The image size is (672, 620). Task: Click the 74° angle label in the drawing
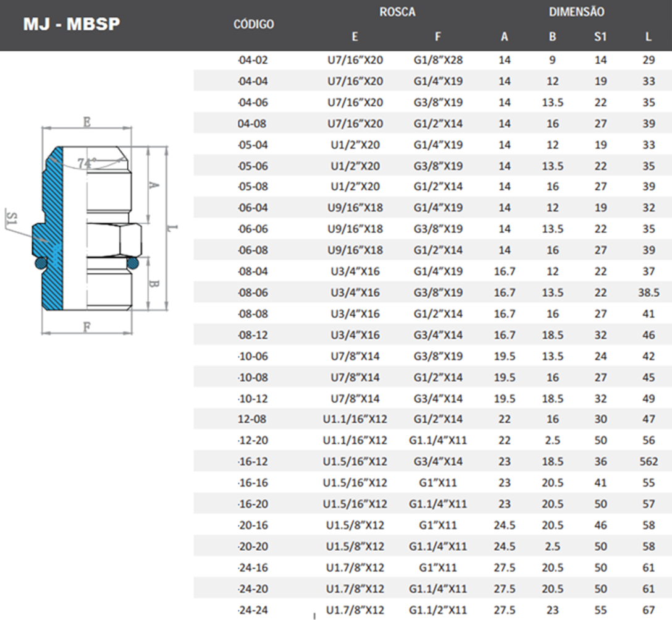coord(85,163)
